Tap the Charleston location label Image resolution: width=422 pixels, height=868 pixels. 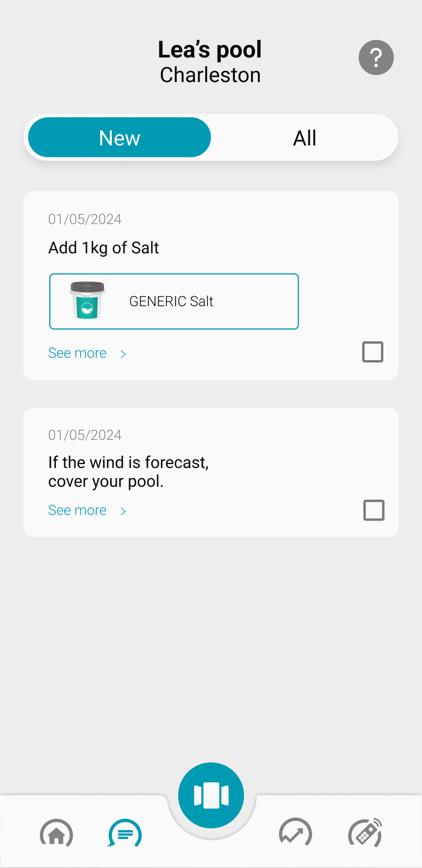pyautogui.click(x=210, y=75)
